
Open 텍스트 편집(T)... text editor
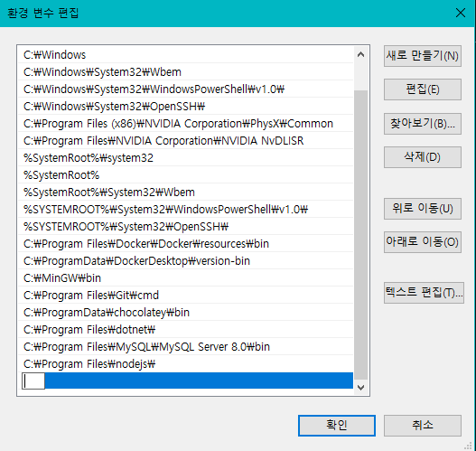(424, 293)
